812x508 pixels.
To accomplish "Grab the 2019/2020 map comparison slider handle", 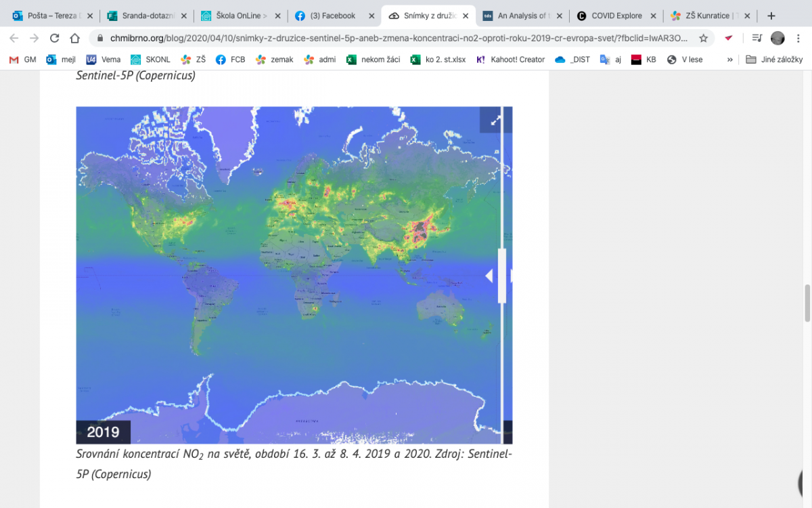I will (x=501, y=276).
